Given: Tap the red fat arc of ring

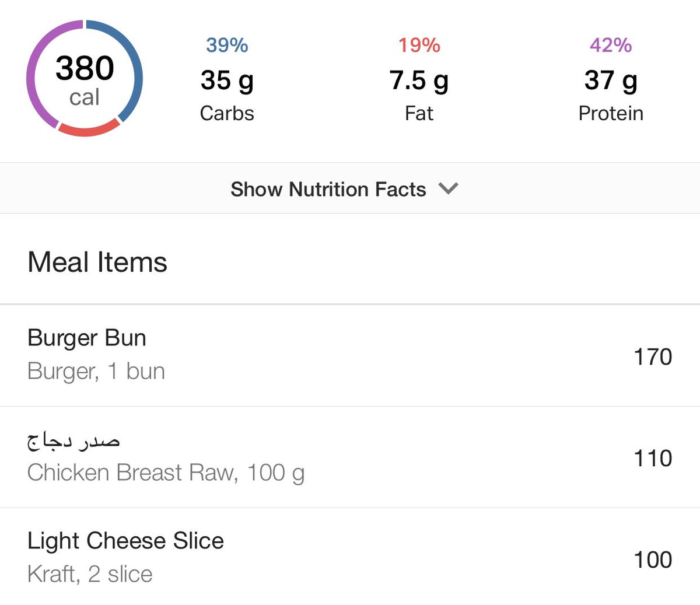Looking at the screenshot, I should (x=89, y=130).
